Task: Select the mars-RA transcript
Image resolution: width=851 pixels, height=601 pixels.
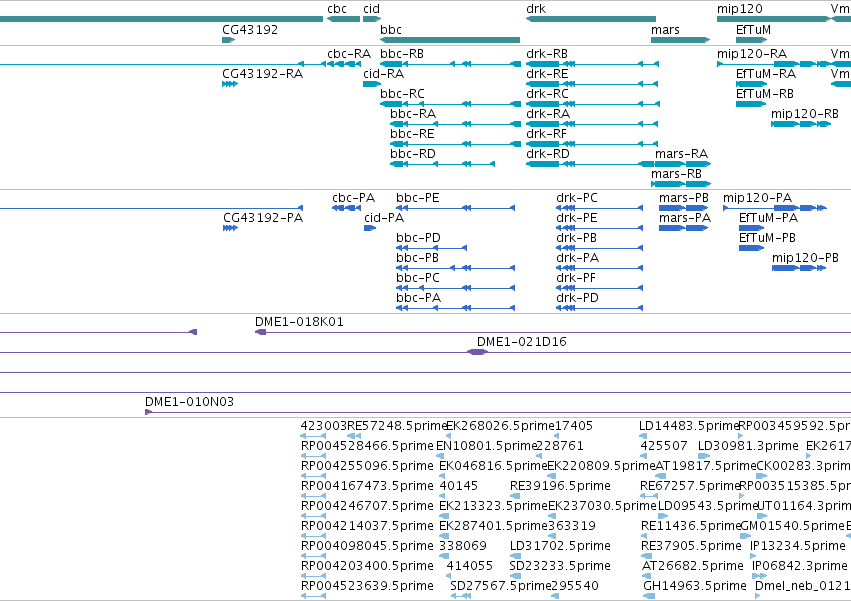Action: tap(681, 154)
